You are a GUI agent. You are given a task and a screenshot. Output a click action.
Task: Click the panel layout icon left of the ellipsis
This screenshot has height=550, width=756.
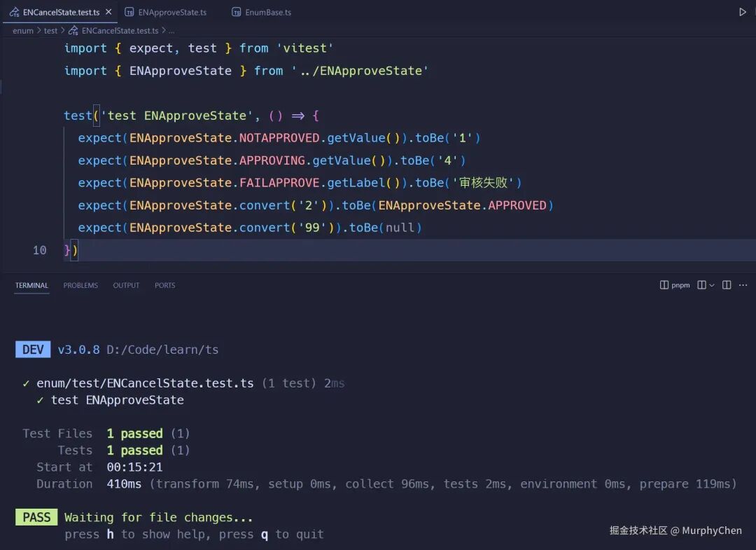(727, 285)
